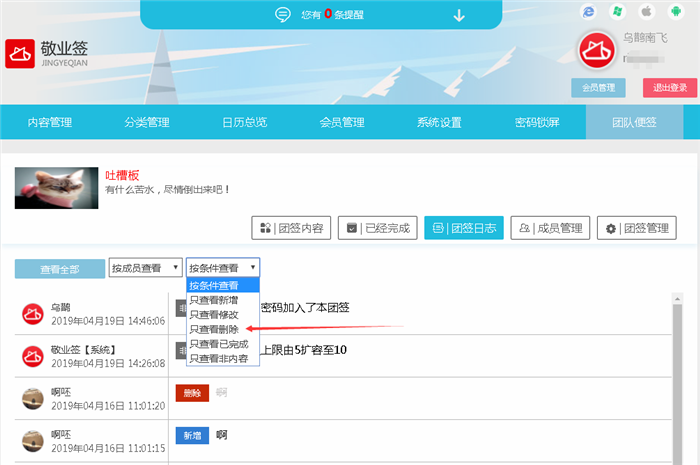This screenshot has height=465, width=700.
Task: Select 只查看删除 from the dropdown list
Action: [214, 328]
